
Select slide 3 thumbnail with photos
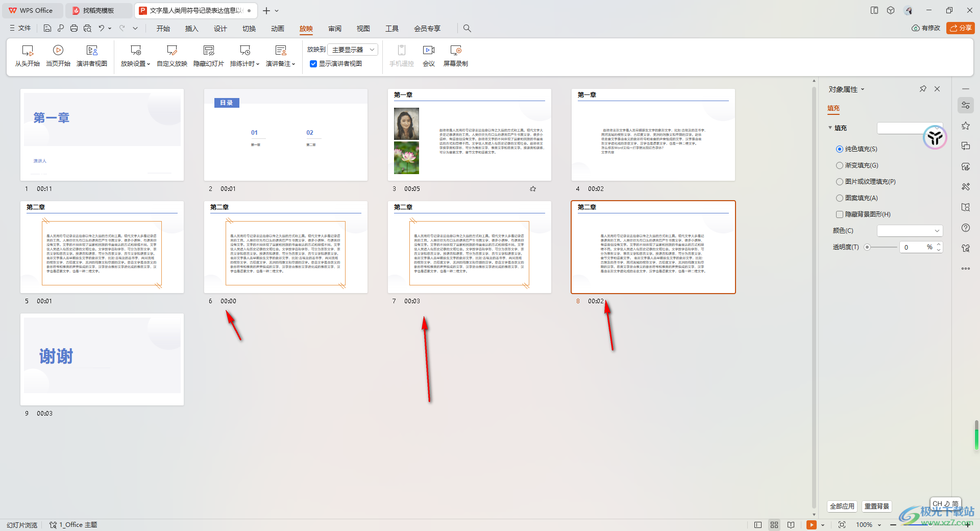(x=470, y=135)
